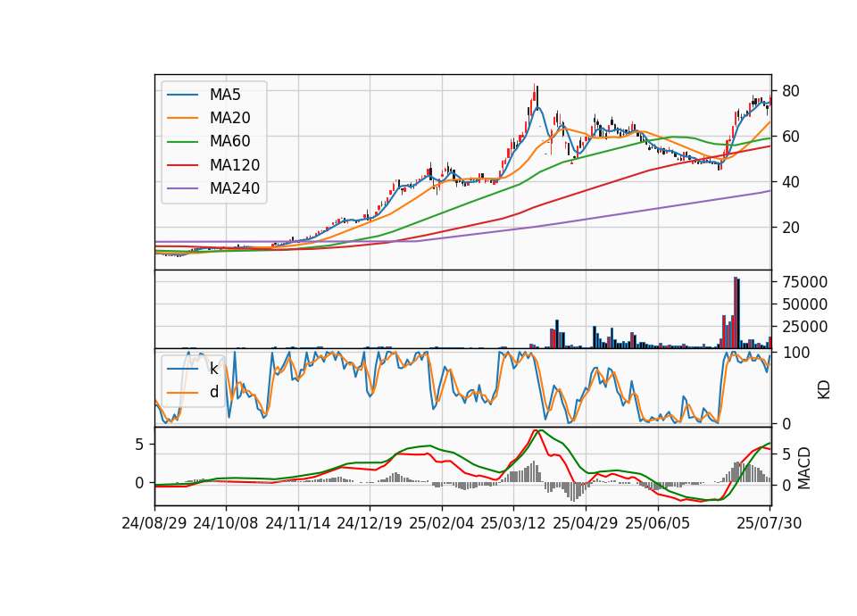Click the 25/07/30 date tick label

point(770,524)
